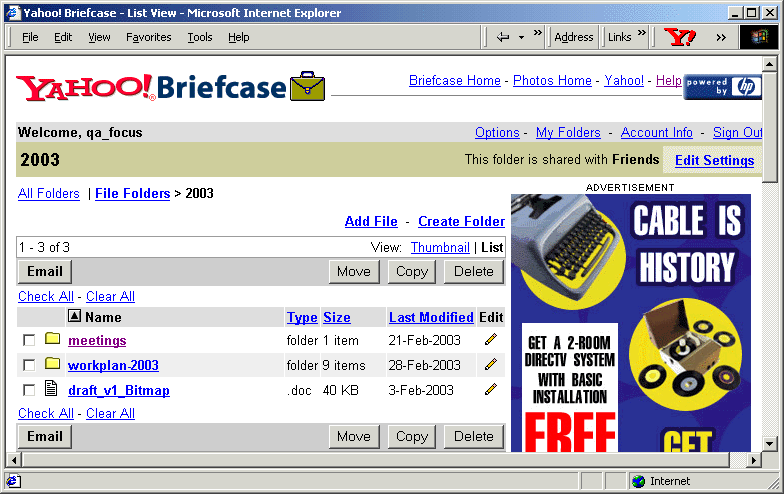The width and height of the screenshot is (784, 494).
Task: Go to Briefcase Home
Action: [454, 80]
